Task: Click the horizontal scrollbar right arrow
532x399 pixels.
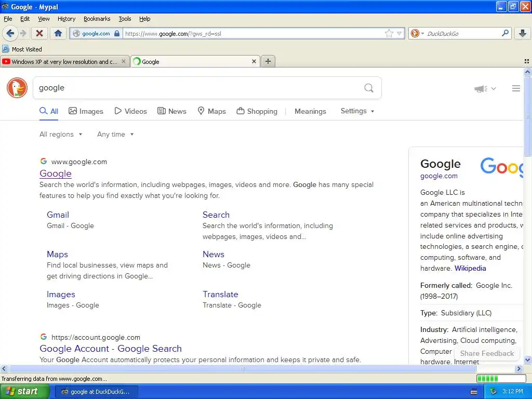Action: pos(518,368)
